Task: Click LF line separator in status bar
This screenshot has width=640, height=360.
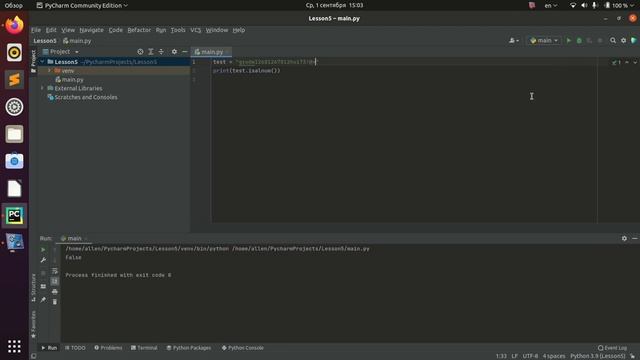Action: click(x=515, y=356)
